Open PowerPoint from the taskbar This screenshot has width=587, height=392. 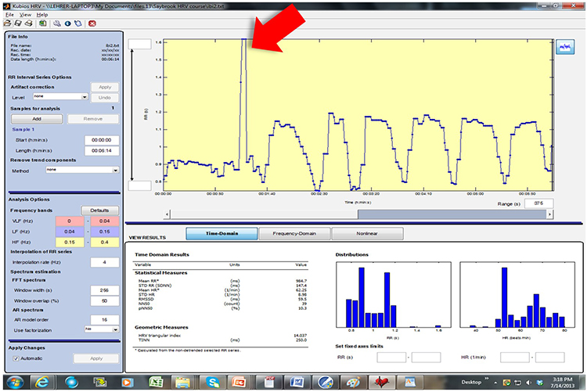pos(239,383)
